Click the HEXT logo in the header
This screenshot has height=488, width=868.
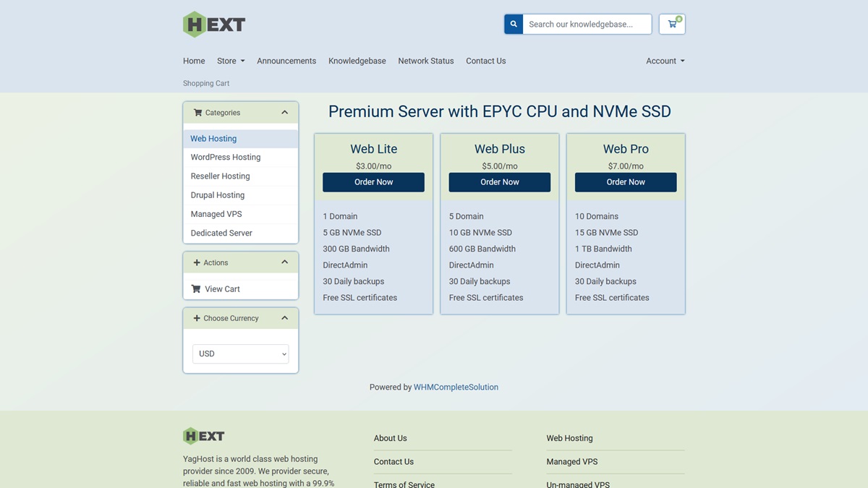(x=214, y=25)
